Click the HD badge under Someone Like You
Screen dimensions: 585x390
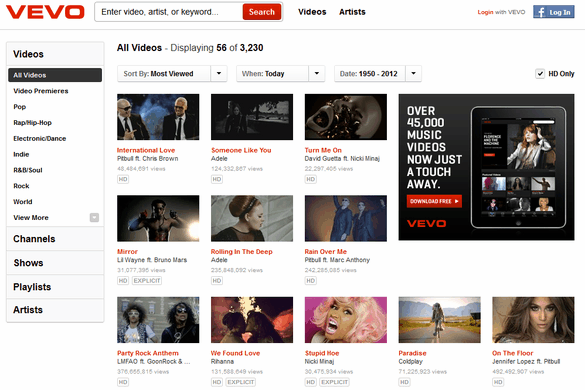[x=217, y=179]
